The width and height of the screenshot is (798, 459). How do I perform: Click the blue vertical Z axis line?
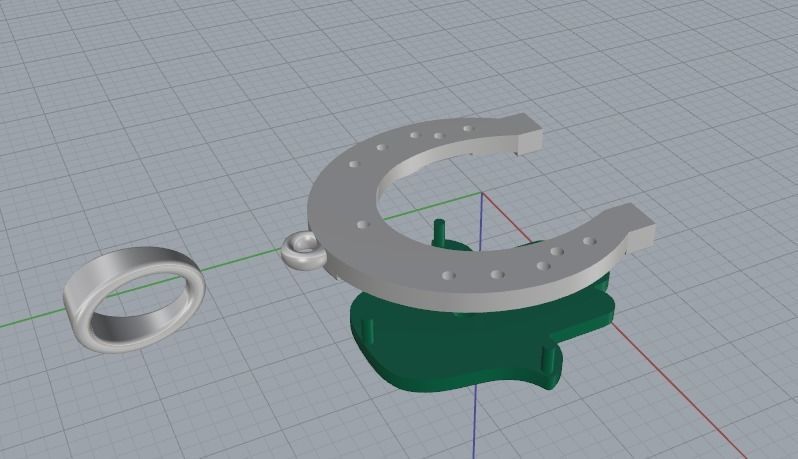[475, 422]
